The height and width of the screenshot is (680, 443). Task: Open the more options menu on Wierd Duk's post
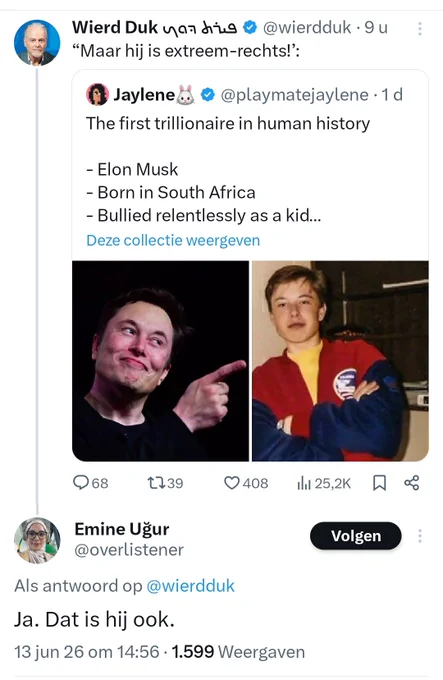tap(420, 29)
